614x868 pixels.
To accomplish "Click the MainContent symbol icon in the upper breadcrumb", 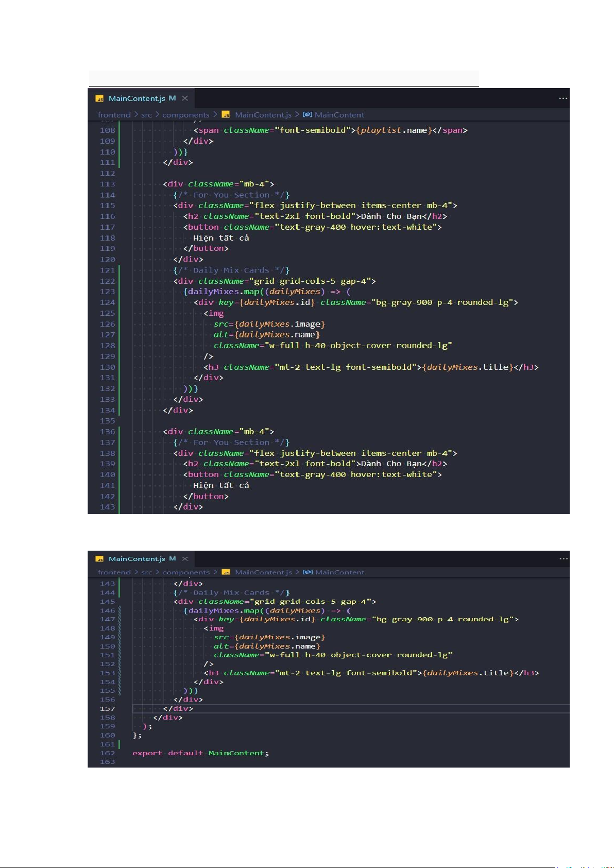I will pyautogui.click(x=308, y=115).
